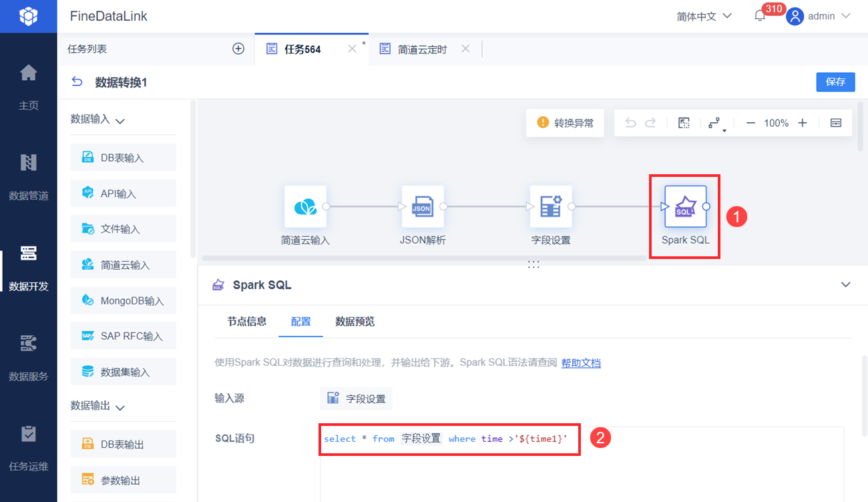Pick the MongoDB输入 operator
The width and height of the screenshot is (868, 502).
click(124, 300)
